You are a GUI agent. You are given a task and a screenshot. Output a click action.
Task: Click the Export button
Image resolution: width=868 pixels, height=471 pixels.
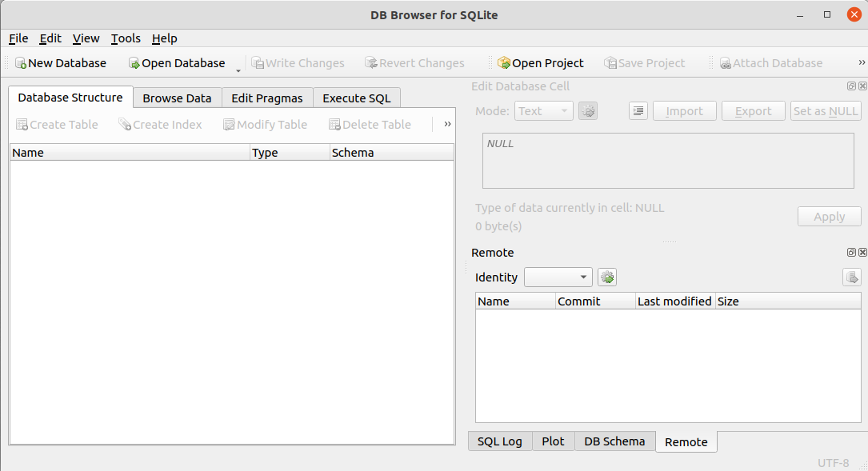[754, 111]
